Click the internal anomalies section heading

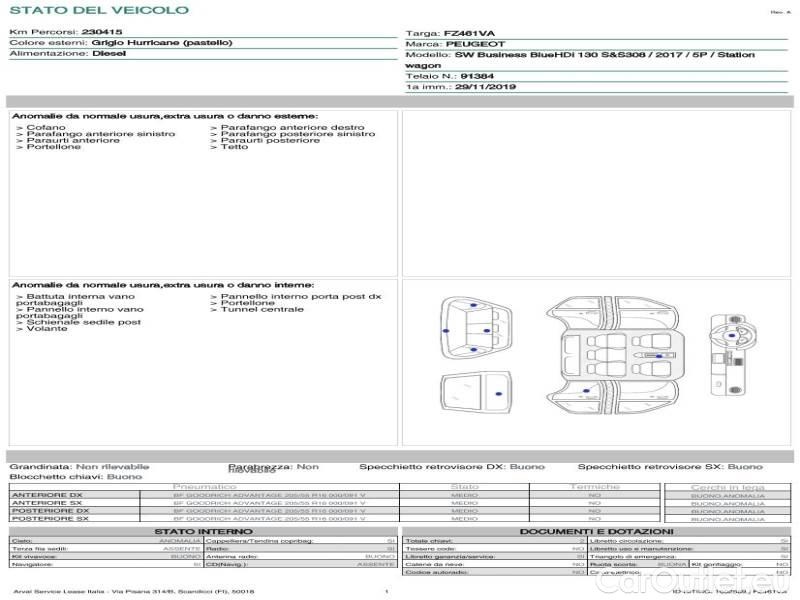[x=163, y=285]
